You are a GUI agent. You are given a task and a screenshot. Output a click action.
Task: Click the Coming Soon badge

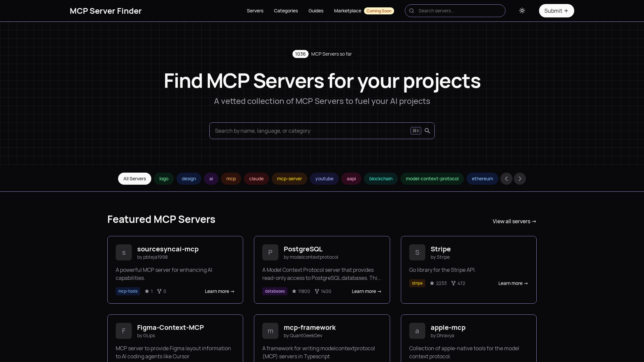click(379, 11)
